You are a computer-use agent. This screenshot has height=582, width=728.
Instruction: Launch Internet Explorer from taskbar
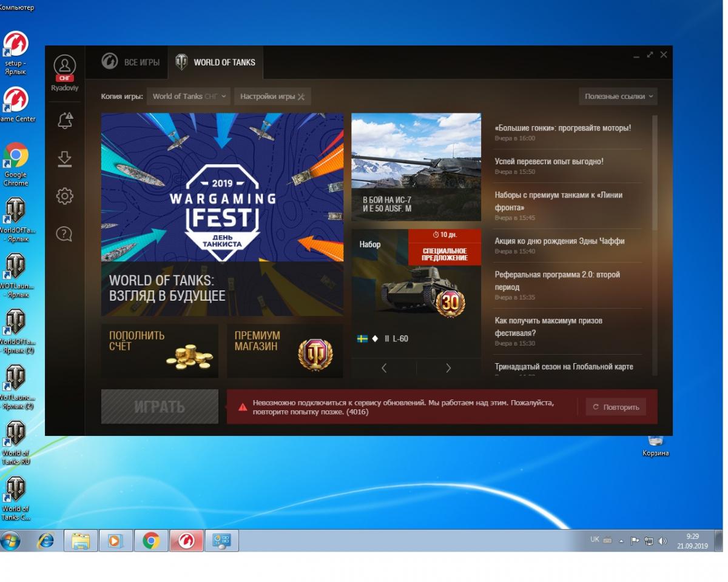click(x=46, y=540)
